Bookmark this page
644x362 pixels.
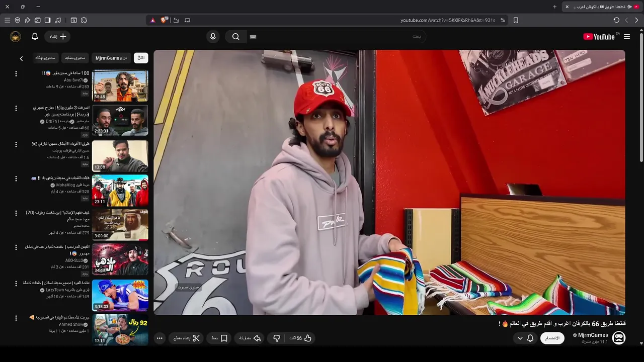click(x=516, y=20)
